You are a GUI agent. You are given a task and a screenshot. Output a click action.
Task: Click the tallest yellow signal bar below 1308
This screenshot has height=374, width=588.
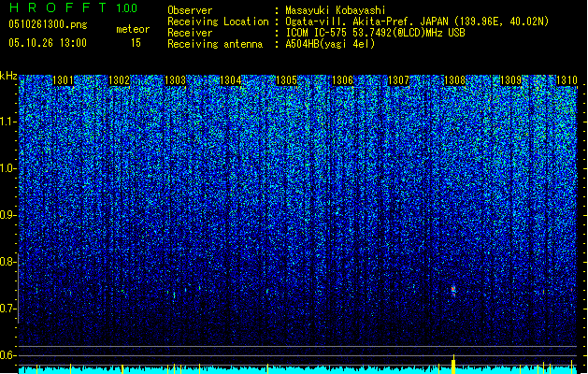pos(453,364)
